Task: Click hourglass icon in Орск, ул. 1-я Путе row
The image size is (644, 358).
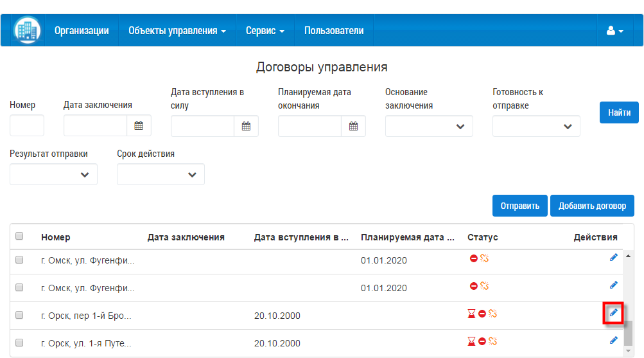Action: click(x=471, y=341)
